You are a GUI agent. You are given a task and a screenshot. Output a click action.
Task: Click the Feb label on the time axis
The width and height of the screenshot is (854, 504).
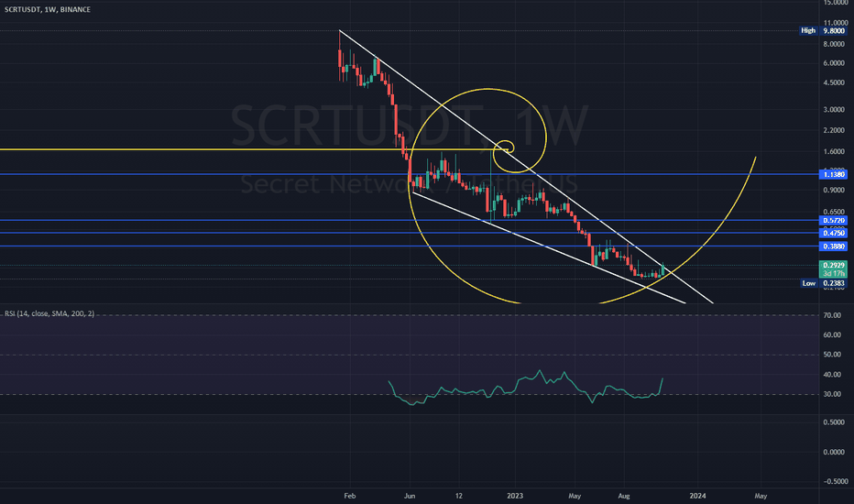click(348, 495)
